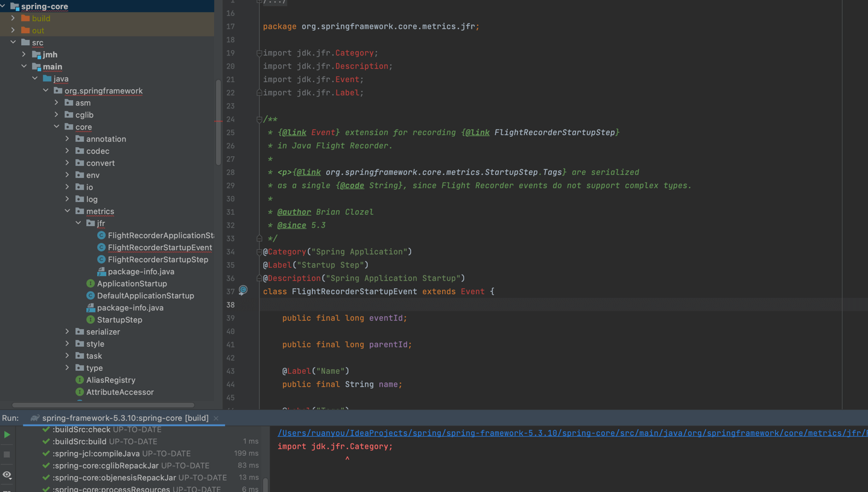Collapse the jfr package
Viewport: 868px width, 492px height.
pos(78,223)
